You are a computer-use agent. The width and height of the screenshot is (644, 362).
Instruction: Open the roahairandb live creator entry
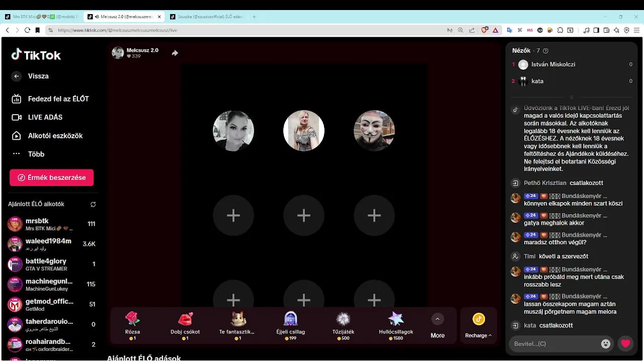point(51,345)
